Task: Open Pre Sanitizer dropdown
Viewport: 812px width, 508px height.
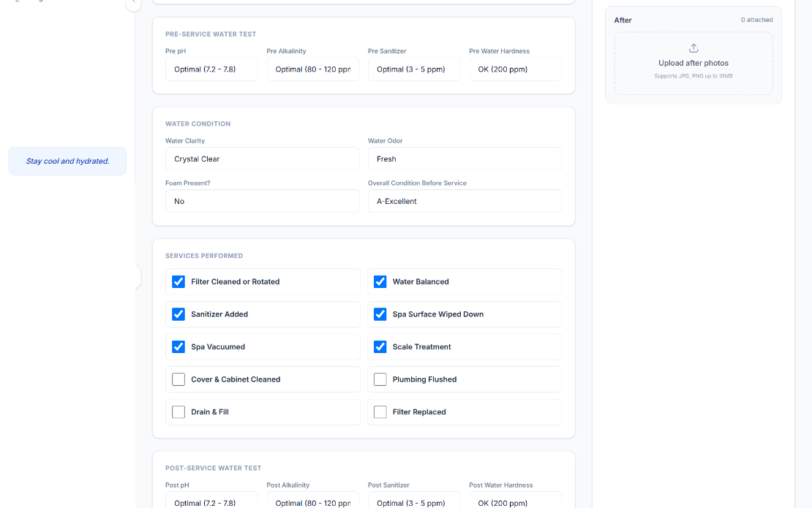Action: click(x=414, y=69)
